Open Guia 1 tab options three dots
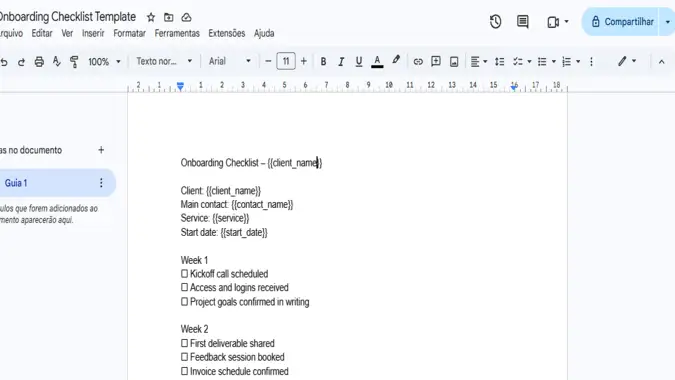The height and width of the screenshot is (380, 675). pyautogui.click(x=101, y=183)
